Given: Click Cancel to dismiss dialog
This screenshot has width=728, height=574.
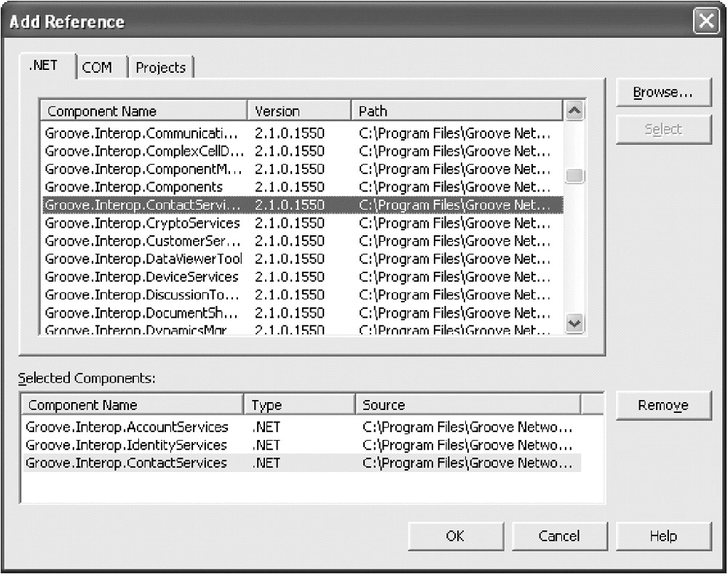Looking at the screenshot, I should [x=559, y=536].
